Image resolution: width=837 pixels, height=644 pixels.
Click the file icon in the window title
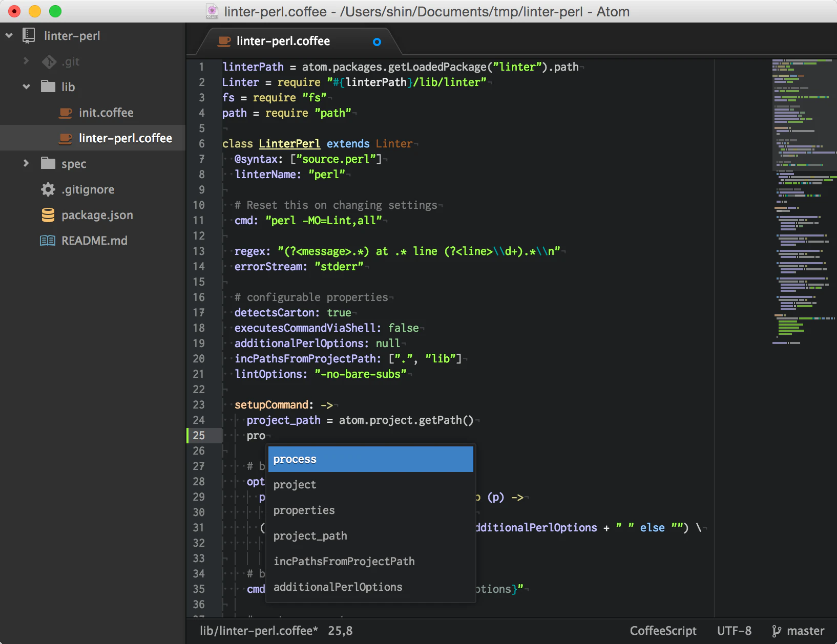click(212, 11)
